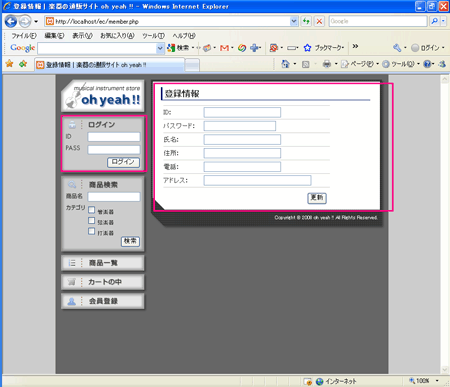Screen dimensions: 450x387
Task: Click the magnifier search icon
Action: [434, 21]
